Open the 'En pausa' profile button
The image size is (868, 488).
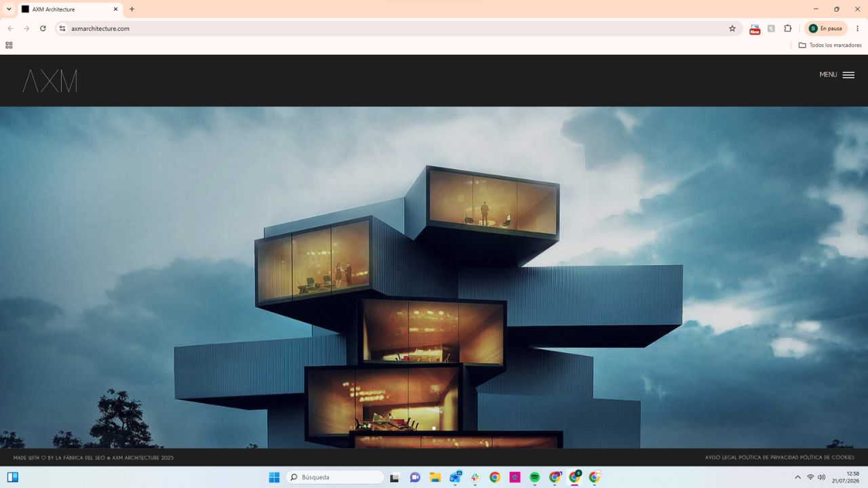(x=826, y=28)
